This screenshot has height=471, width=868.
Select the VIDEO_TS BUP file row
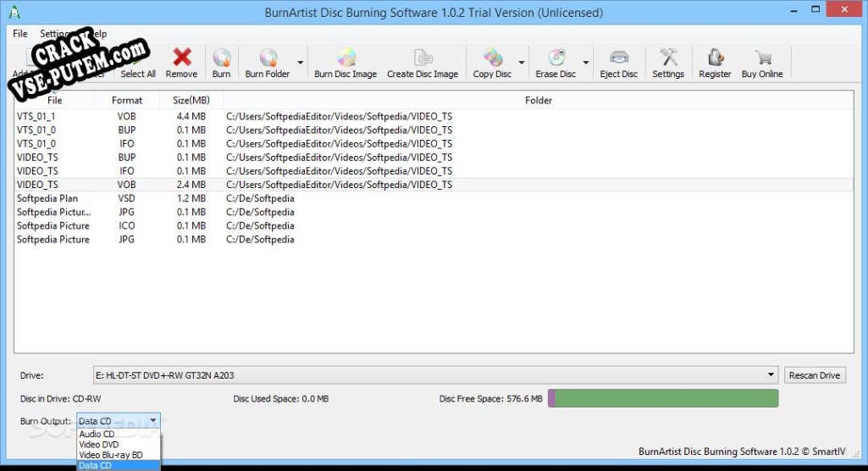tap(434, 158)
